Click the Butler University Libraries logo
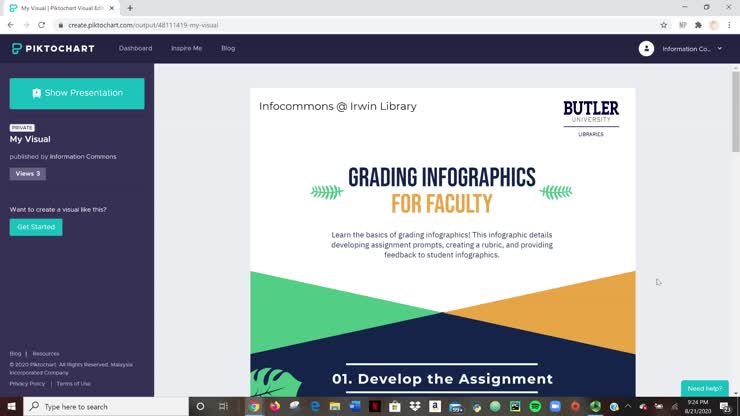Screen dimensions: 740x416 591,118
